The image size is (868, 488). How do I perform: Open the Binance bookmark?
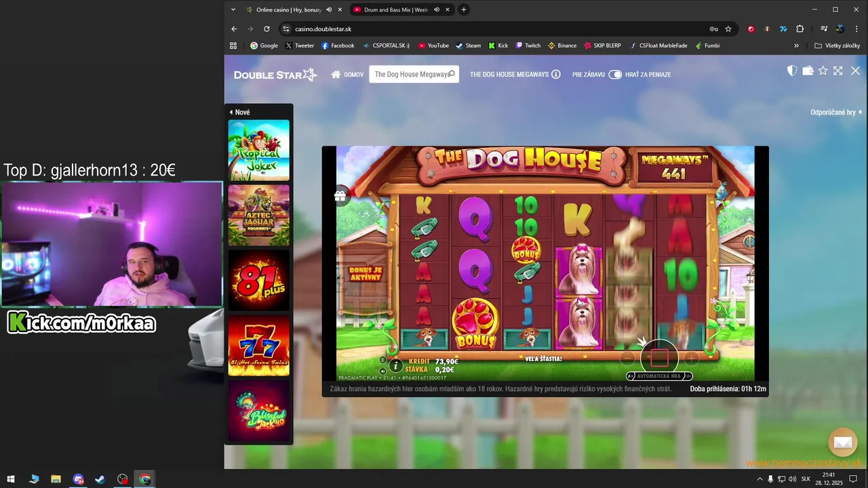562,45
